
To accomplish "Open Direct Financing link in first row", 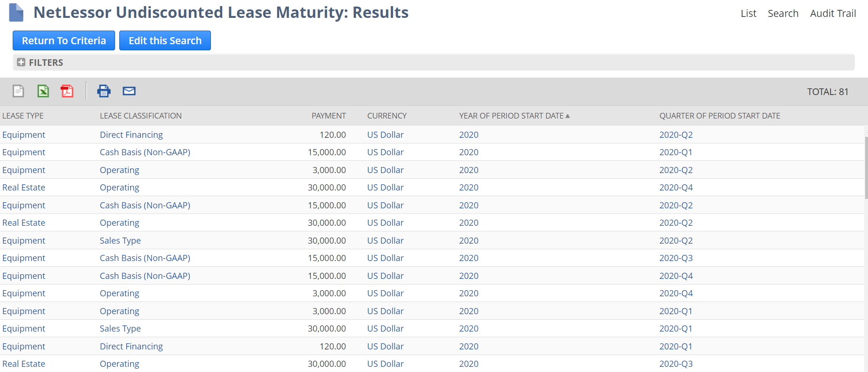I will [131, 135].
